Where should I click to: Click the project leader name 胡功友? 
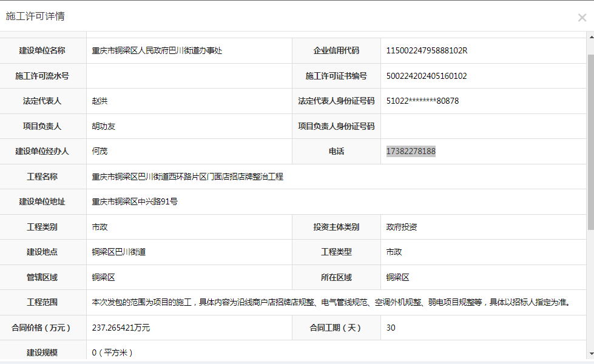tap(104, 126)
